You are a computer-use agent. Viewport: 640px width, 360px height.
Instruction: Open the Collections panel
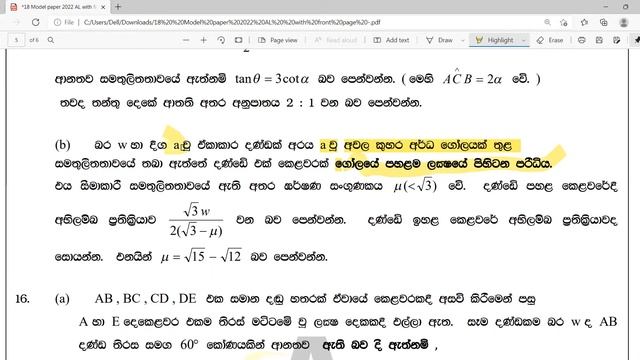(x=604, y=22)
